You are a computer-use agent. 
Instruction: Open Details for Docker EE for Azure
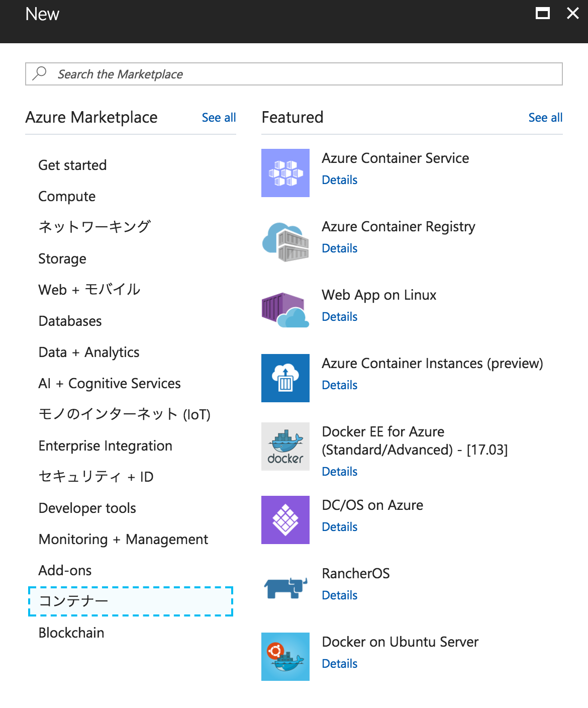pos(340,472)
